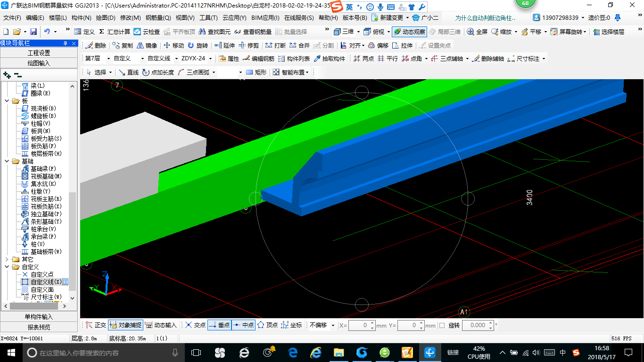Select the 拉伸 stretch tool

click(x=402, y=45)
